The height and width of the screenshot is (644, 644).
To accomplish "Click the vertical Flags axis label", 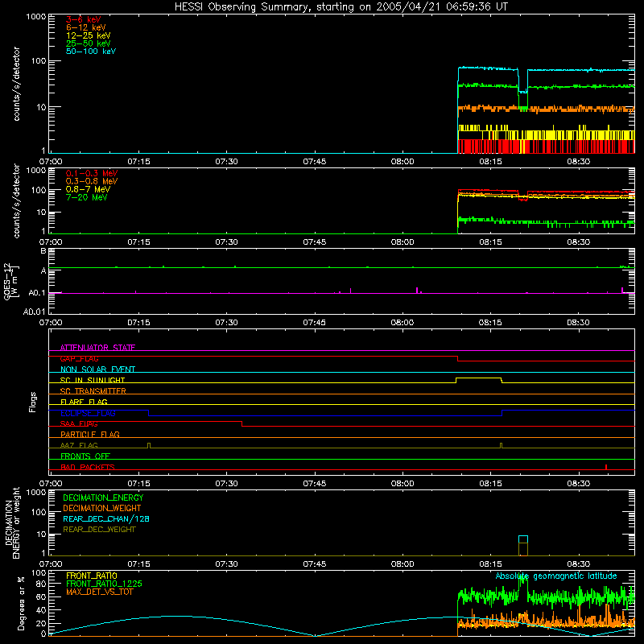I will coord(33,402).
